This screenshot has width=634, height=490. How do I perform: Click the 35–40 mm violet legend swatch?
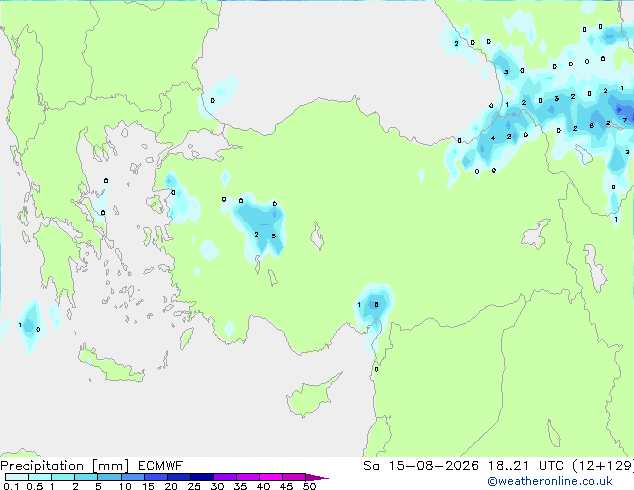click(x=247, y=477)
